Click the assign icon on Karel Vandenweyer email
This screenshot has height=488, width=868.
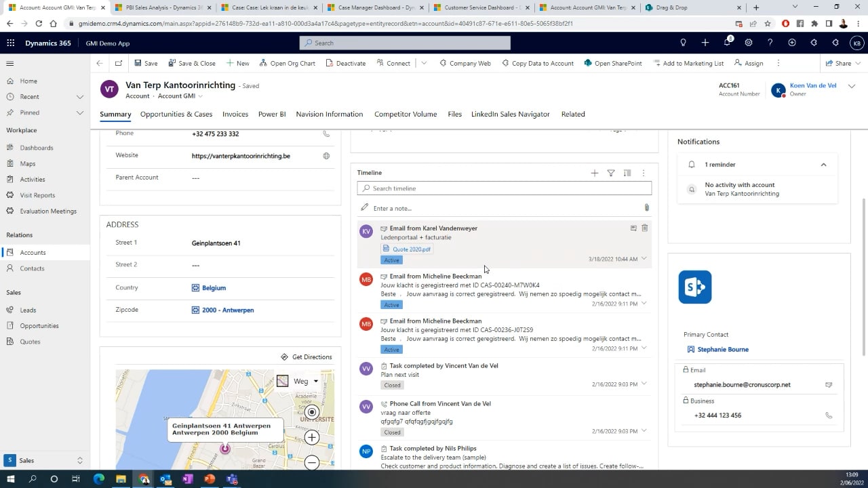[x=633, y=228]
